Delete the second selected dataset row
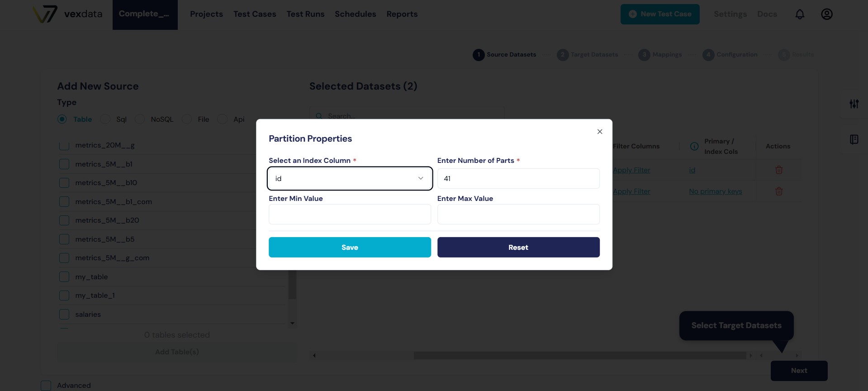Screen dimensions: 868x391 click(779, 191)
